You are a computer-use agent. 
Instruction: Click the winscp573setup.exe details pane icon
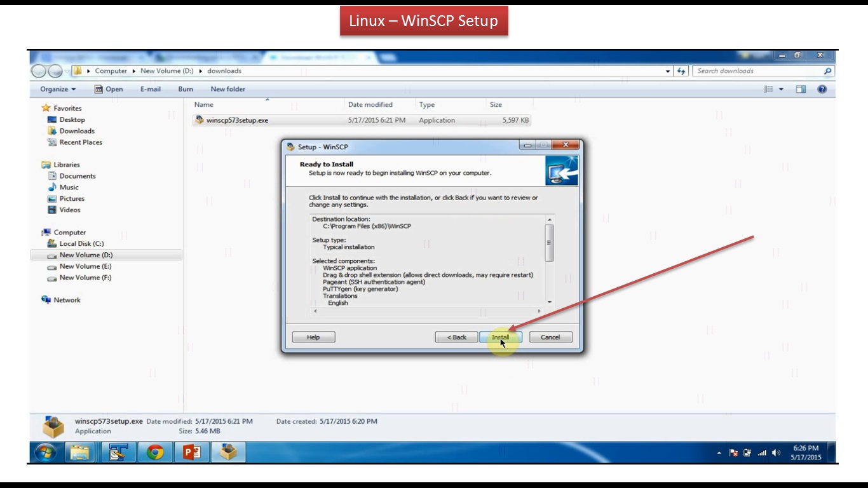click(53, 427)
